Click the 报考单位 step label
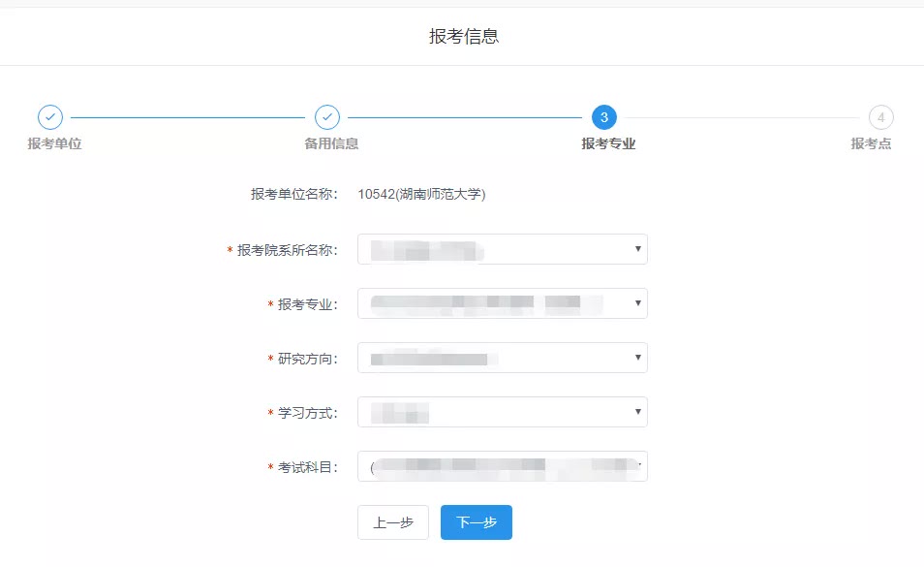Screen dimensions: 924x567 point(54,143)
